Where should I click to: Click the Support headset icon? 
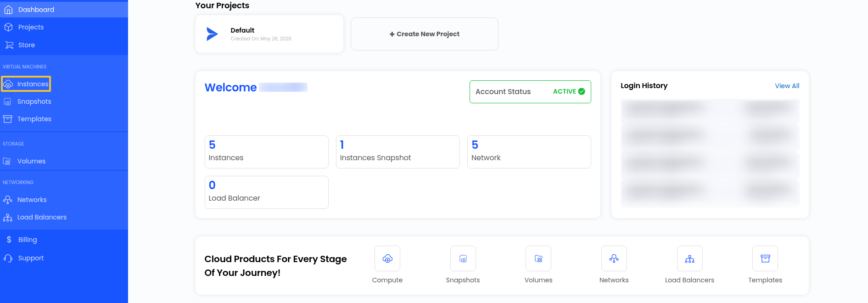8,258
